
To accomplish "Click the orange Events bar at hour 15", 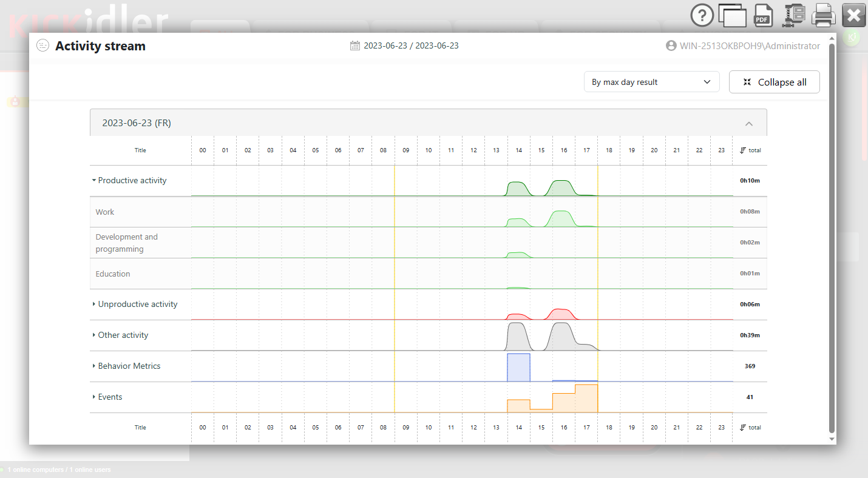I will coord(541,411).
